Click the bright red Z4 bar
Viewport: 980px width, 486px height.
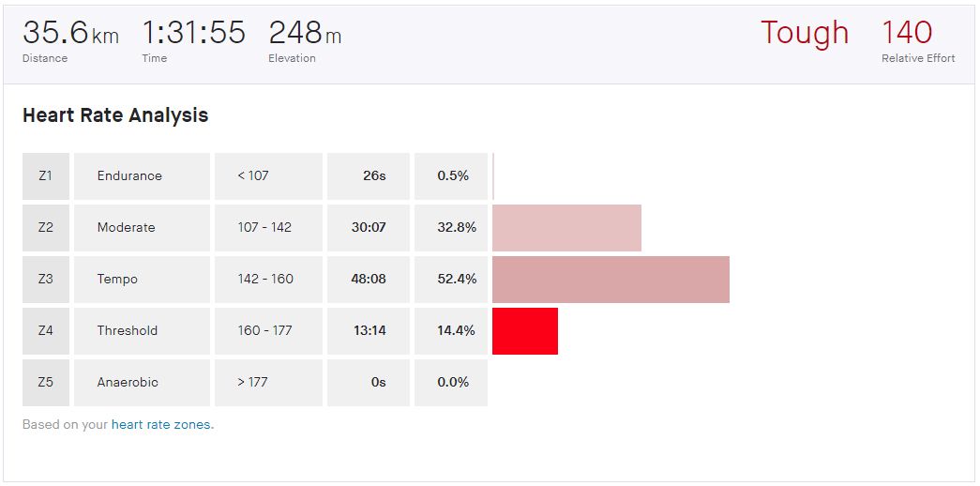tap(525, 331)
